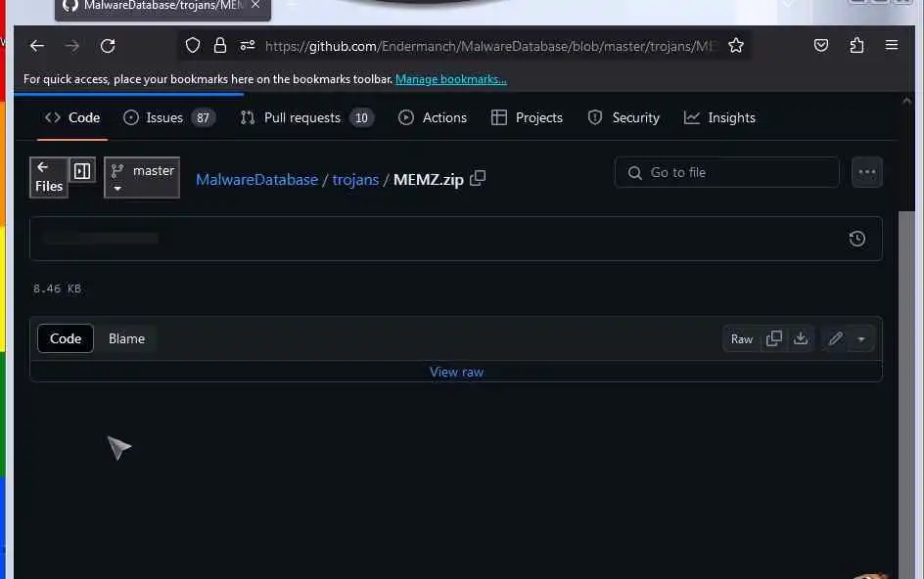Go back with the browser back arrow
Screen dimensions: 924x579
click(37, 46)
